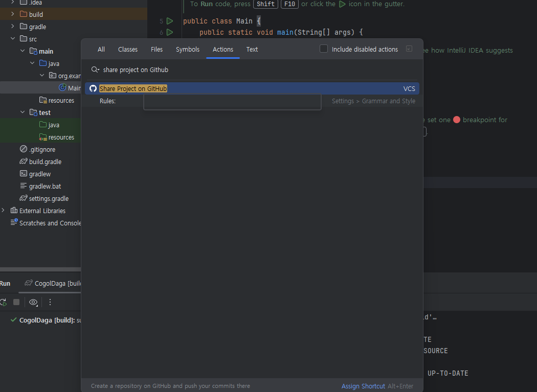Click the Main class name in the editor
537x392 pixels.
pyautogui.click(x=244, y=21)
